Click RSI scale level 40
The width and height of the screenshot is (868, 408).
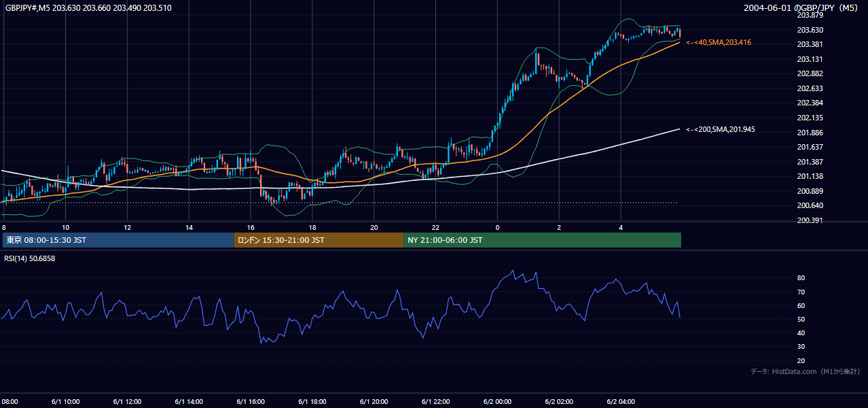click(x=801, y=333)
